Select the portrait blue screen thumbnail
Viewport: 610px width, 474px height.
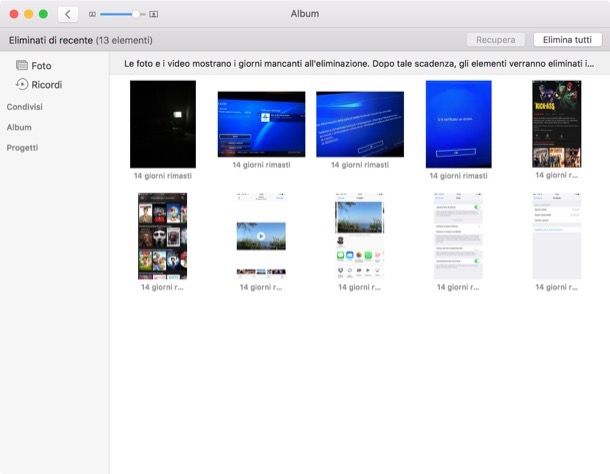[459, 124]
